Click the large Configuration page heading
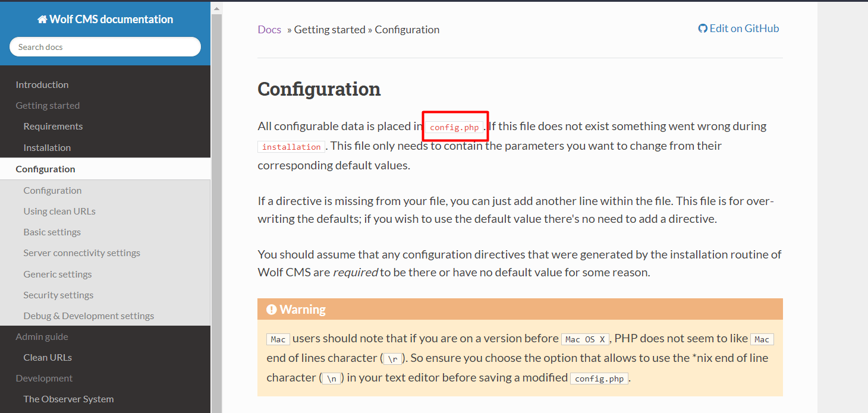Image resolution: width=868 pixels, height=413 pixels. [319, 89]
